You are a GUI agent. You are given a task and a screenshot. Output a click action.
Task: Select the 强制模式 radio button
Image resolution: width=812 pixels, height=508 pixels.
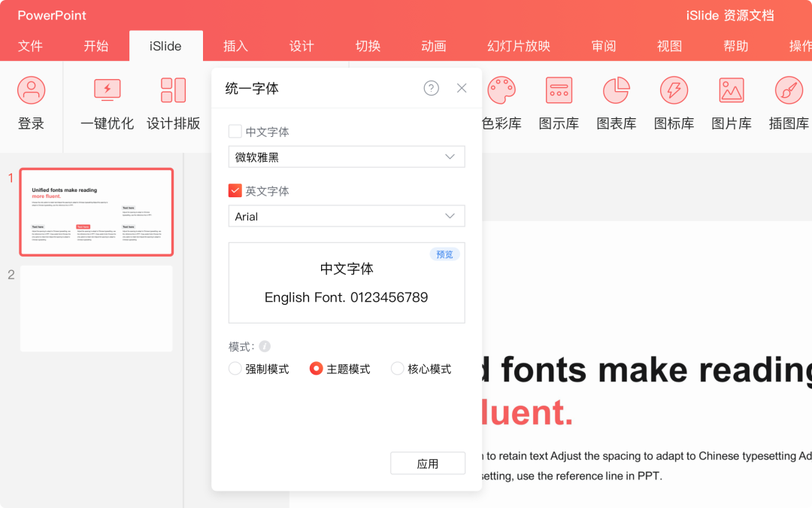tap(235, 369)
